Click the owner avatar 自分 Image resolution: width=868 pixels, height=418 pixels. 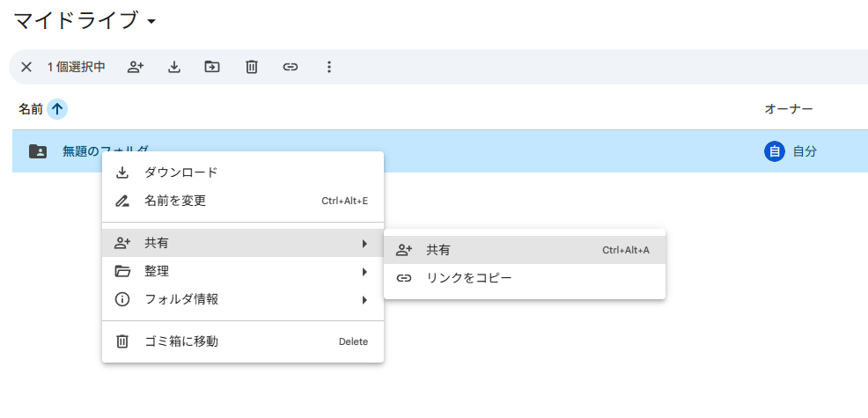pos(775,151)
